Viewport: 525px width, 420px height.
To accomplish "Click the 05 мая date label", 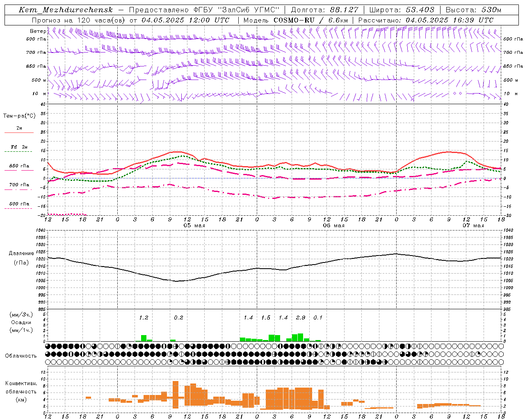I will (x=194, y=226).
